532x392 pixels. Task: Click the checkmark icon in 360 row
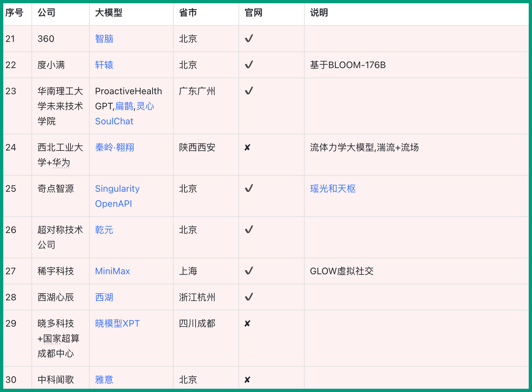(249, 39)
